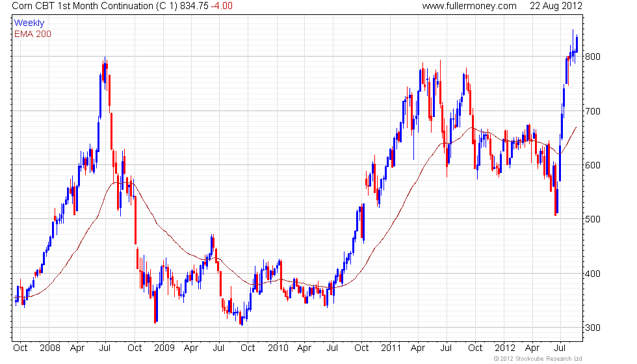This screenshot has height=364, width=637.
Task: Click the 500 price axis label
Action: [592, 220]
